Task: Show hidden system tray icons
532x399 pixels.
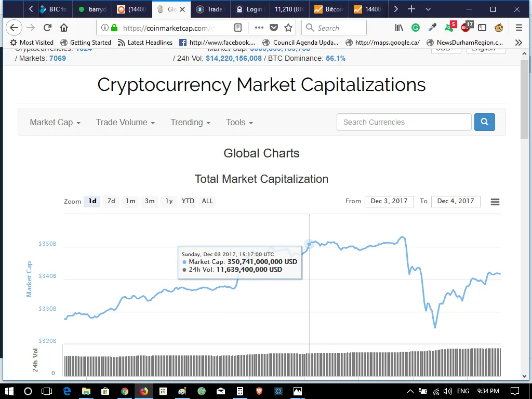Action: coord(410,391)
